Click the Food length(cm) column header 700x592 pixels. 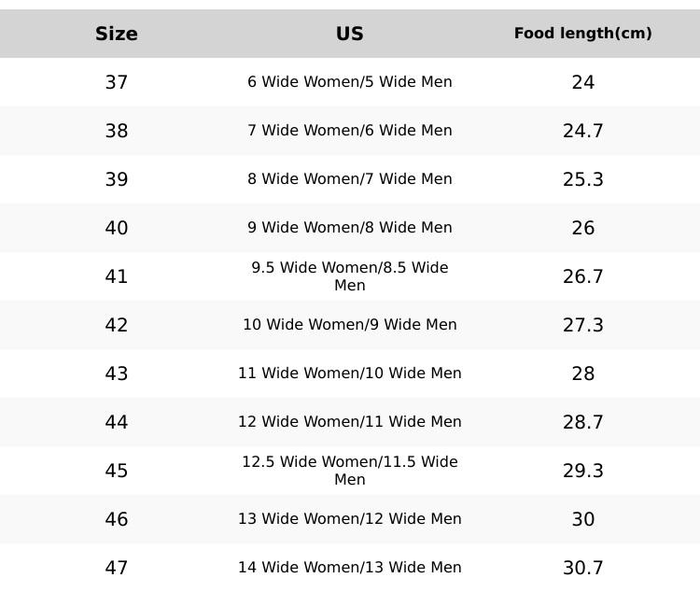pos(582,34)
